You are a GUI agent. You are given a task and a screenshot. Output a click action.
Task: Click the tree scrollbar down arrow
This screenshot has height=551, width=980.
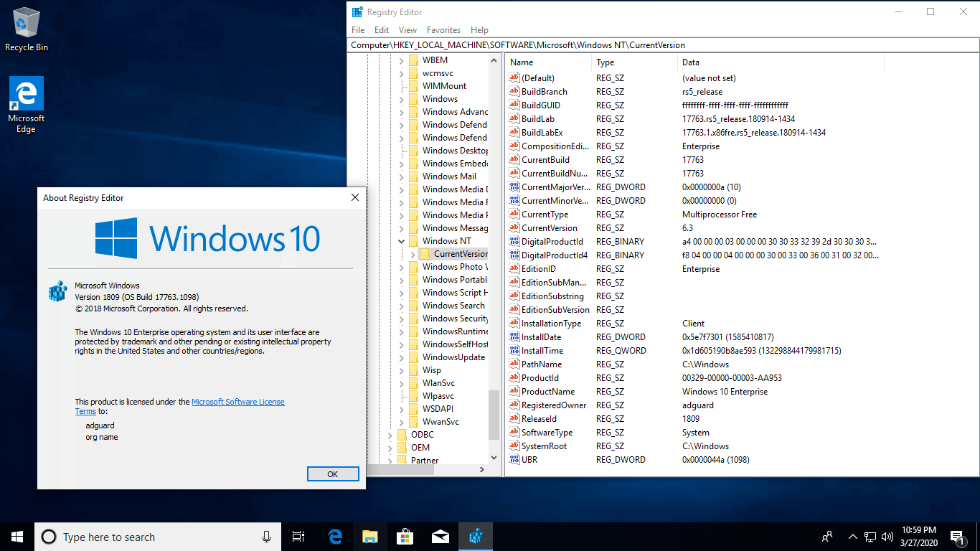tap(494, 458)
